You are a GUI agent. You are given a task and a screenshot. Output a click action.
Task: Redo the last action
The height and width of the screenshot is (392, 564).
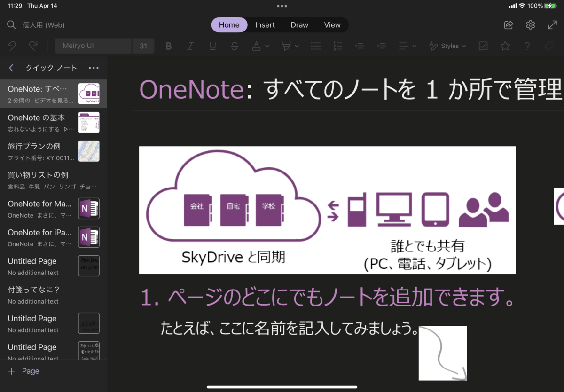click(x=33, y=46)
